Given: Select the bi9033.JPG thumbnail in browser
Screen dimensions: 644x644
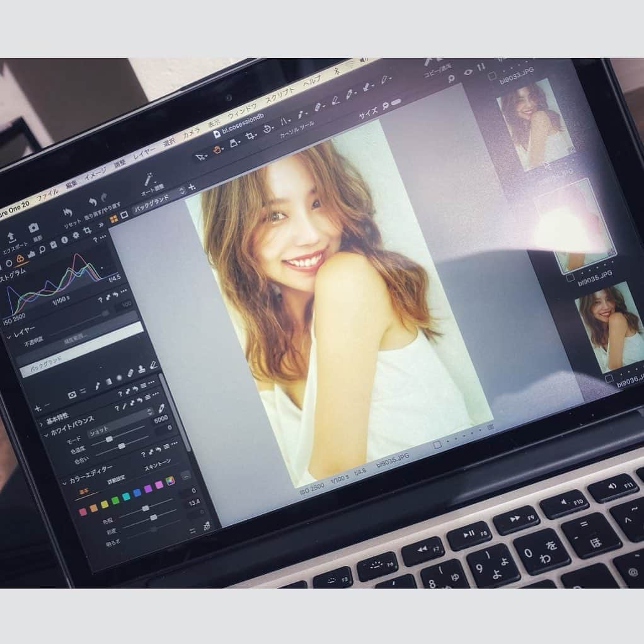Looking at the screenshot, I should coord(536,124).
